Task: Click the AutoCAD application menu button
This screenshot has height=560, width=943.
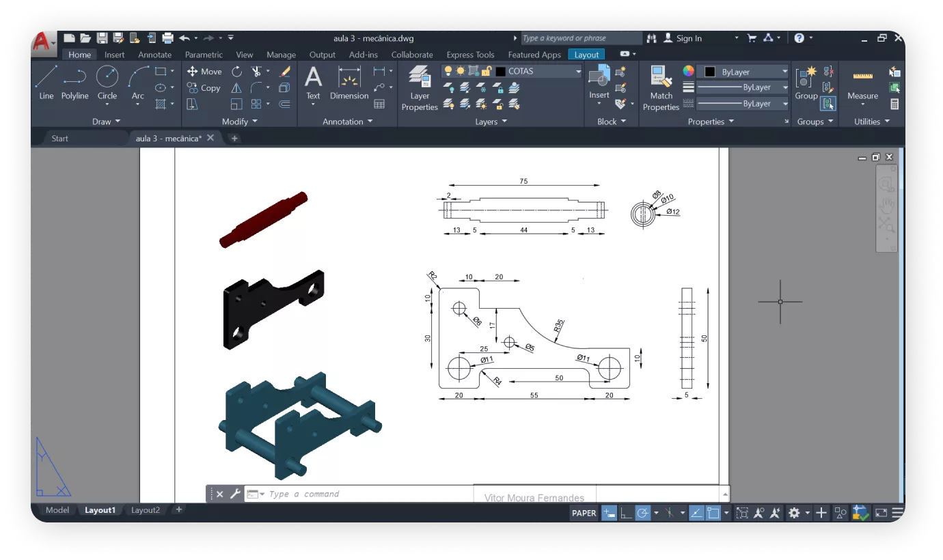Action: pyautogui.click(x=43, y=42)
